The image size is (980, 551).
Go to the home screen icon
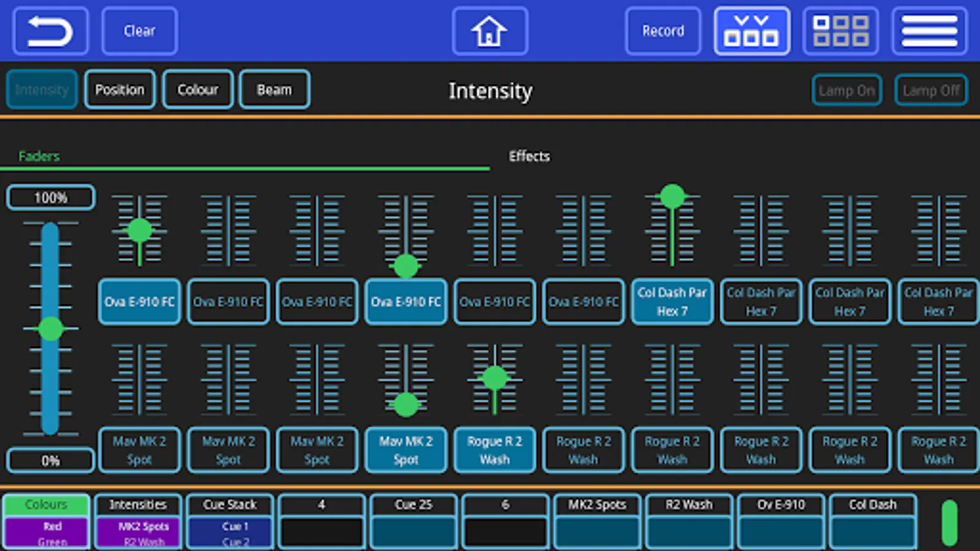[x=489, y=31]
